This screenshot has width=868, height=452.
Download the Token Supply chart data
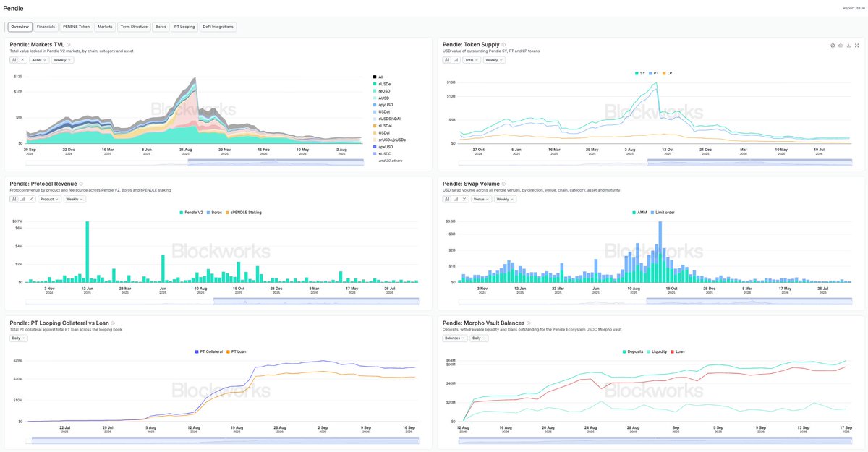[x=848, y=46]
